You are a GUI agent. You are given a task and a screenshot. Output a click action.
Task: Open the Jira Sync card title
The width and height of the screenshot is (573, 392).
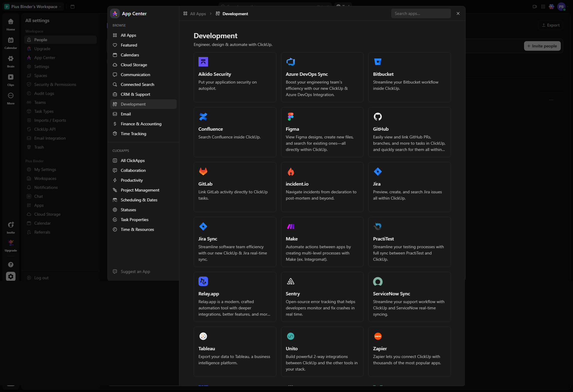(208, 239)
